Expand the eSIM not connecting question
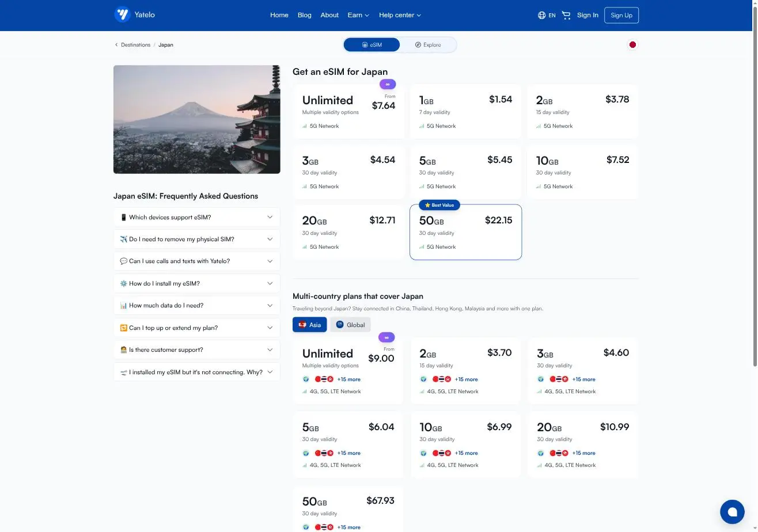This screenshot has width=758, height=532. [x=196, y=373]
